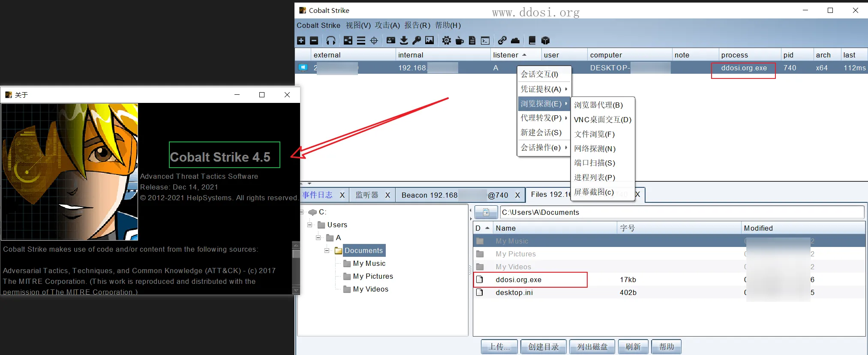Select 会话交互(I) from the context menu
The width and height of the screenshot is (868, 355).
click(544, 74)
